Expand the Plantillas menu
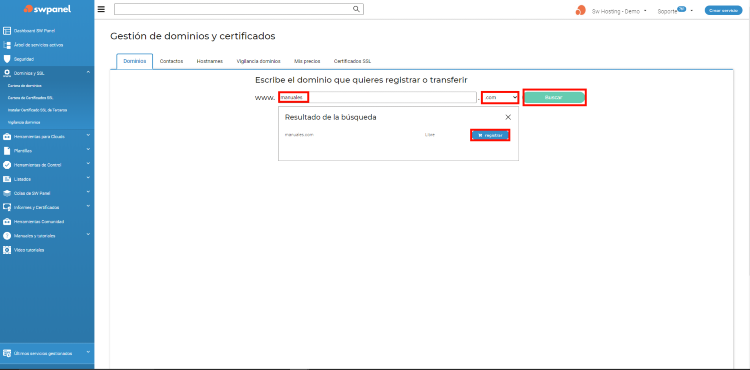The height and width of the screenshot is (370, 750). coord(88,150)
